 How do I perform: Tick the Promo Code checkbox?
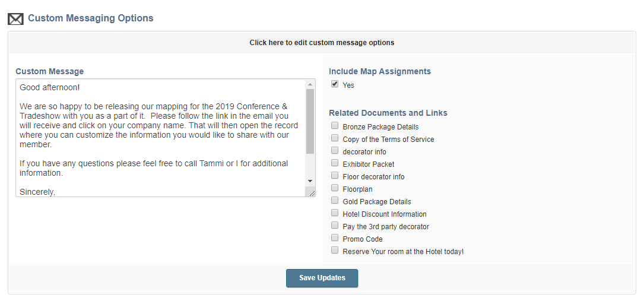click(335, 238)
